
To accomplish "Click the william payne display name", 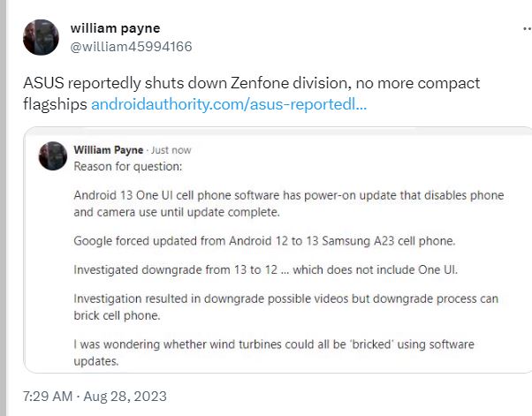I will coord(116,28).
